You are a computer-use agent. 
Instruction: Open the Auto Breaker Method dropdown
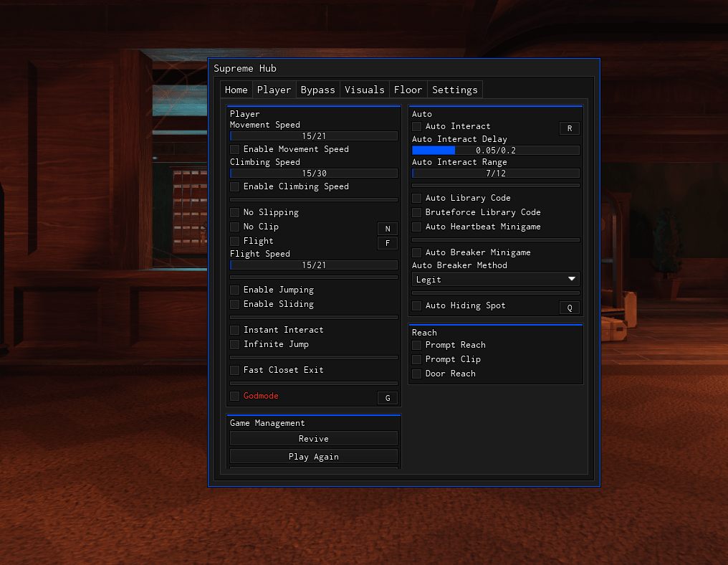pyautogui.click(x=496, y=279)
